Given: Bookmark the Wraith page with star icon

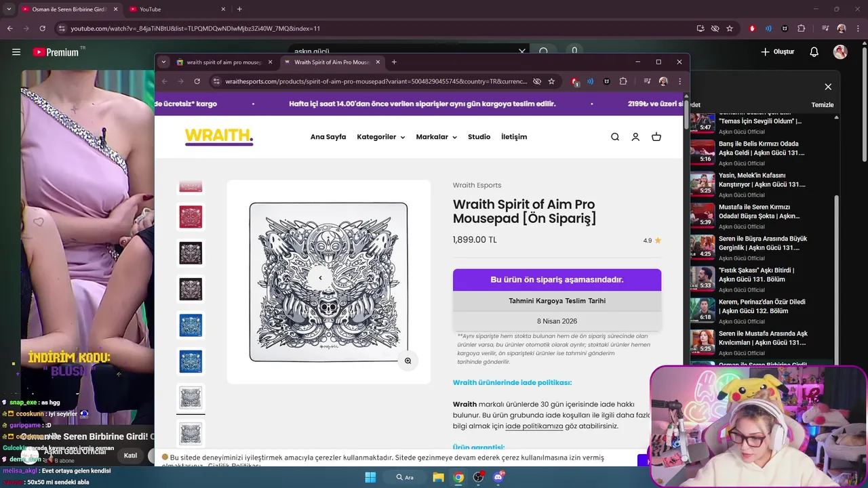Looking at the screenshot, I should 551,81.
